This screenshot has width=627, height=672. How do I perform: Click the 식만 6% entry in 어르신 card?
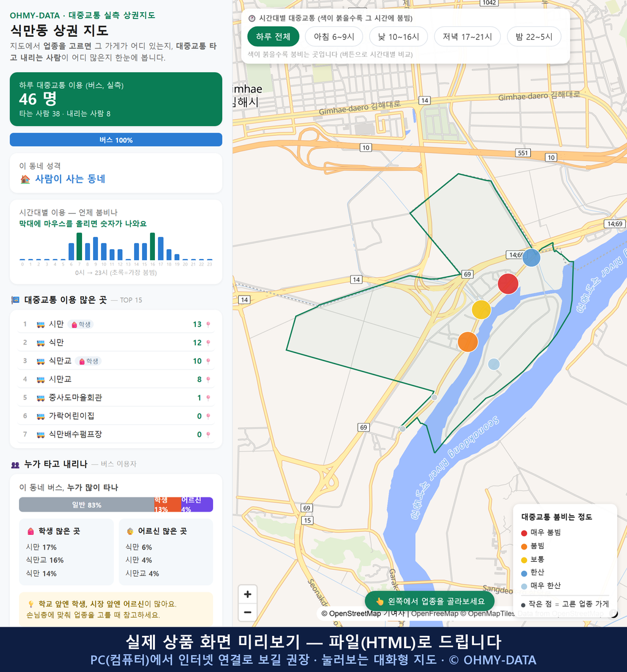(138, 547)
